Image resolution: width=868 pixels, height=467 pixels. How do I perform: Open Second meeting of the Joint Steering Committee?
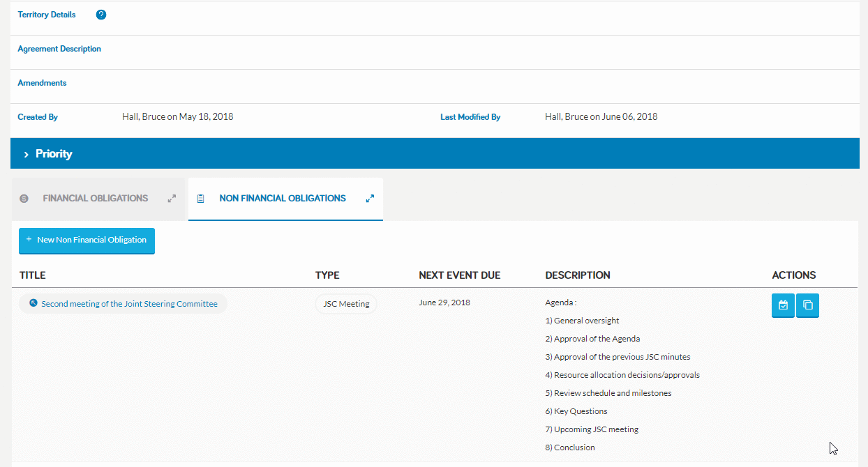tap(129, 304)
